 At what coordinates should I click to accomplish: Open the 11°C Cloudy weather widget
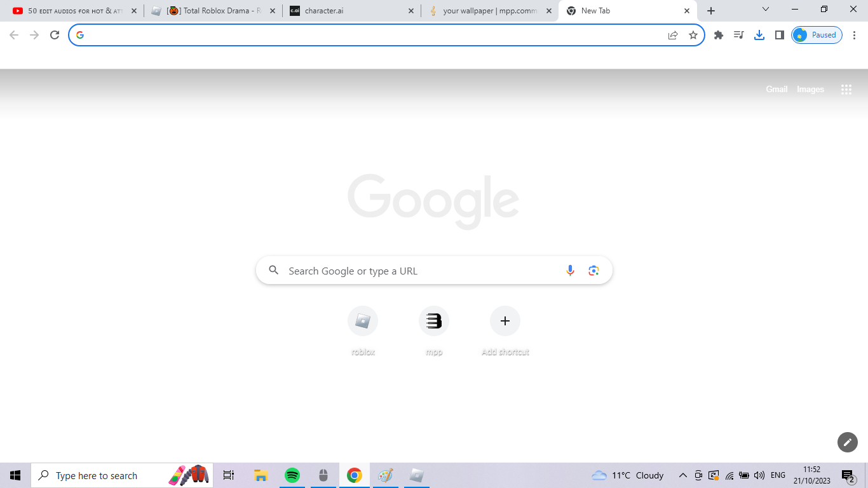pyautogui.click(x=627, y=475)
